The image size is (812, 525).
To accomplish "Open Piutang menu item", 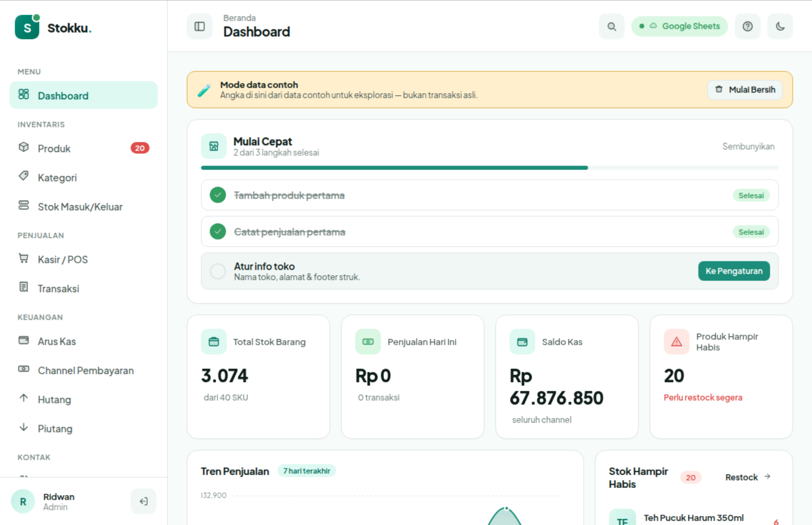I will [84, 428].
